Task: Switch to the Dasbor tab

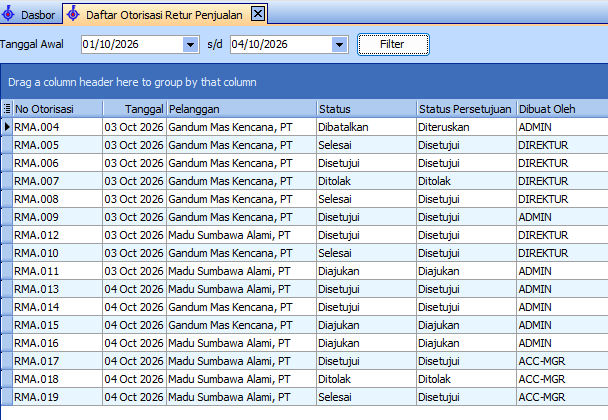Action: coord(31,15)
